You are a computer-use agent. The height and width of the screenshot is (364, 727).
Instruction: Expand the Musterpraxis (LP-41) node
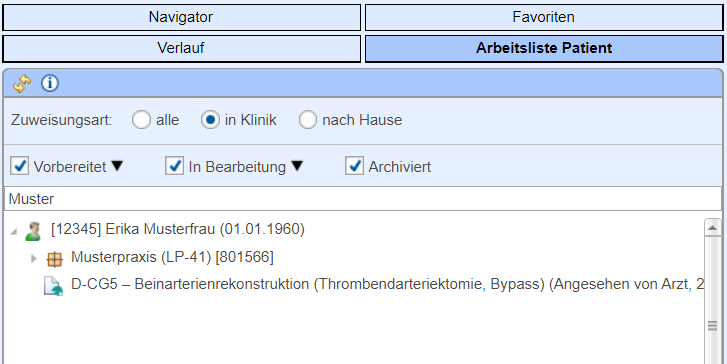33,258
